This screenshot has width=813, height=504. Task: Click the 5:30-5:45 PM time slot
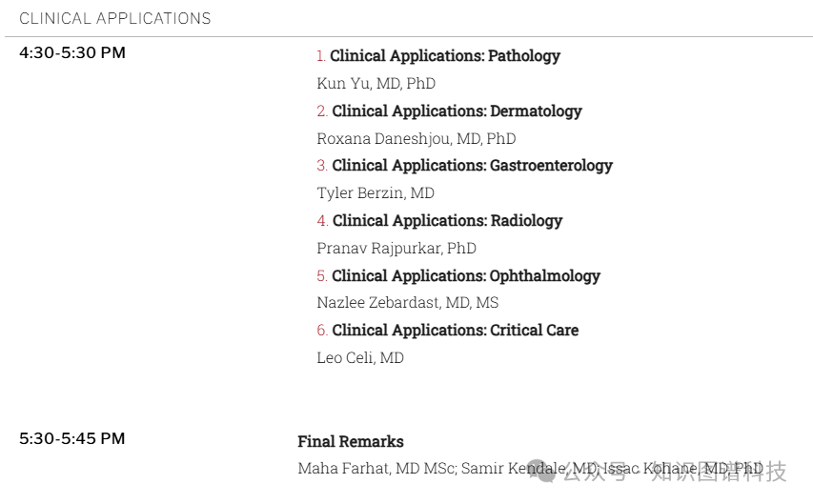tap(72, 438)
